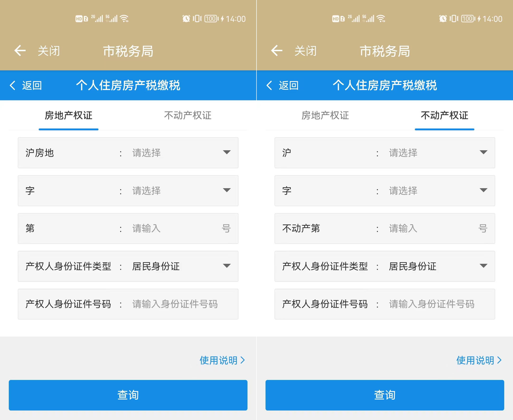Focus the 不动产第 input box
The width and height of the screenshot is (513, 420).
426,228
